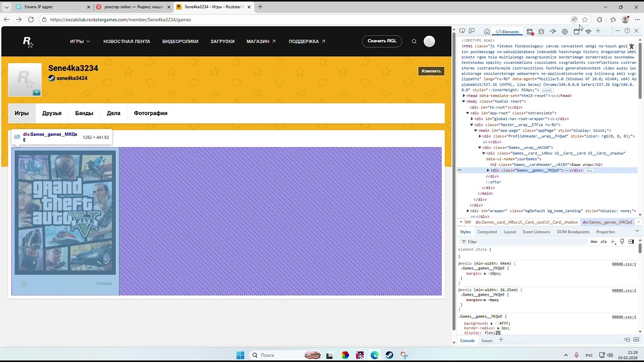
Task: Switch to the Computed tab
Action: pyautogui.click(x=487, y=232)
